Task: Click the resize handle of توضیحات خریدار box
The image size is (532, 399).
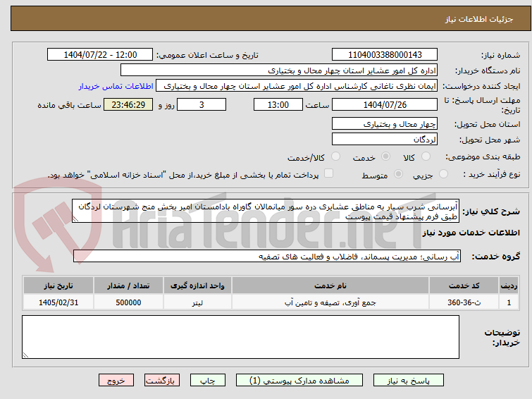Action: click(x=25, y=355)
